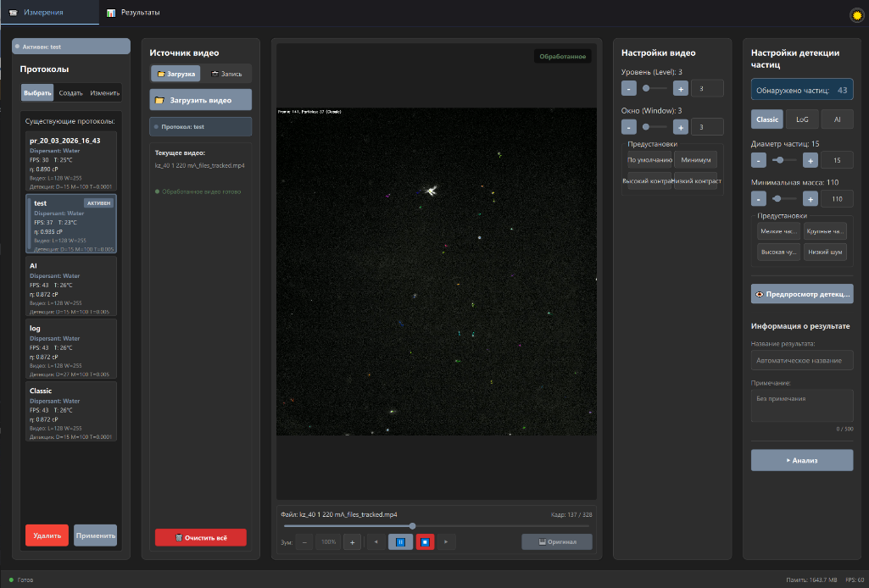869x588 pixels.
Task: Step to the next frame arrow
Action: coord(446,541)
